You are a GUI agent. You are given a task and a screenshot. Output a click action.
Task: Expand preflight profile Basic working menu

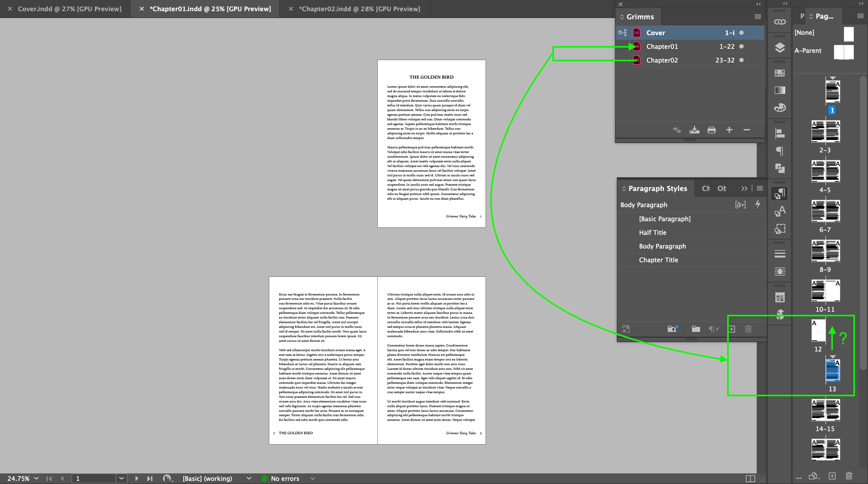tap(249, 478)
